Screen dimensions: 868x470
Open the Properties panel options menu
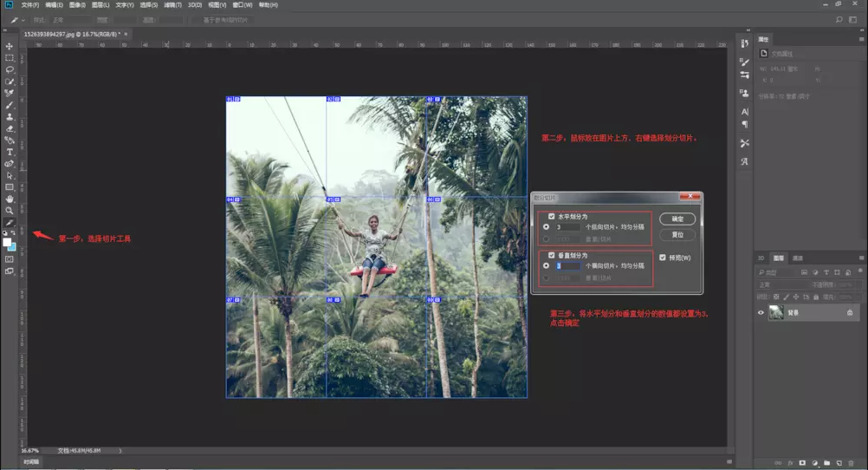[x=861, y=39]
